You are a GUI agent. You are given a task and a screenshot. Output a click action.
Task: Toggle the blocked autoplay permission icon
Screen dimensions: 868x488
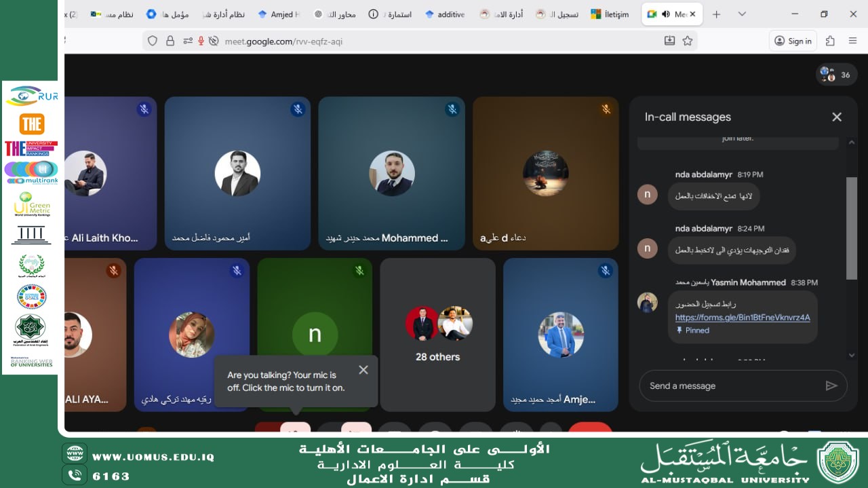[x=214, y=41]
